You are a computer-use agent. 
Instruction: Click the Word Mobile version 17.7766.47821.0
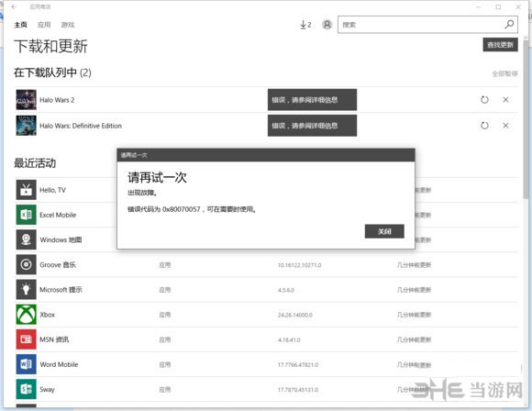(x=298, y=365)
